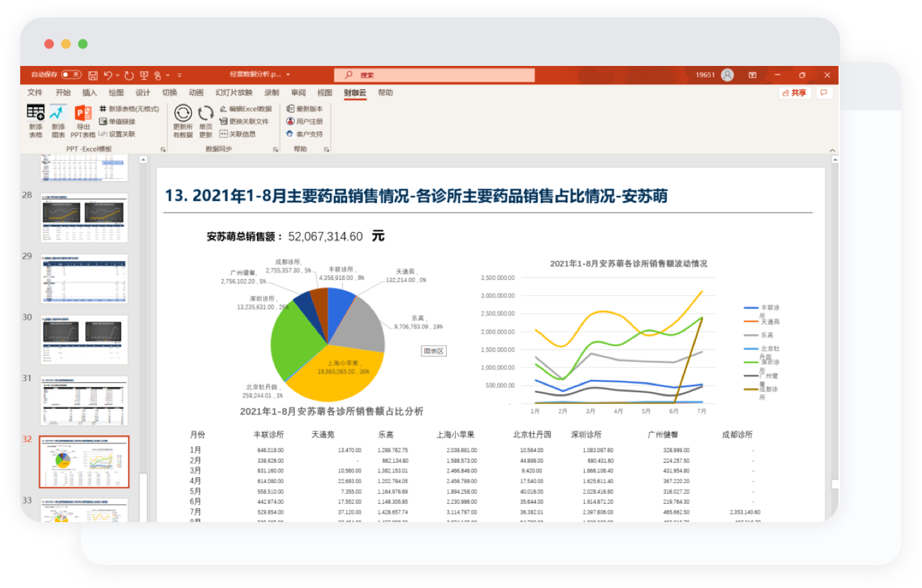Viewport: 922px width, 588px height.
Task: Expand the 数据同步 group dialog launcher
Action: click(275, 149)
